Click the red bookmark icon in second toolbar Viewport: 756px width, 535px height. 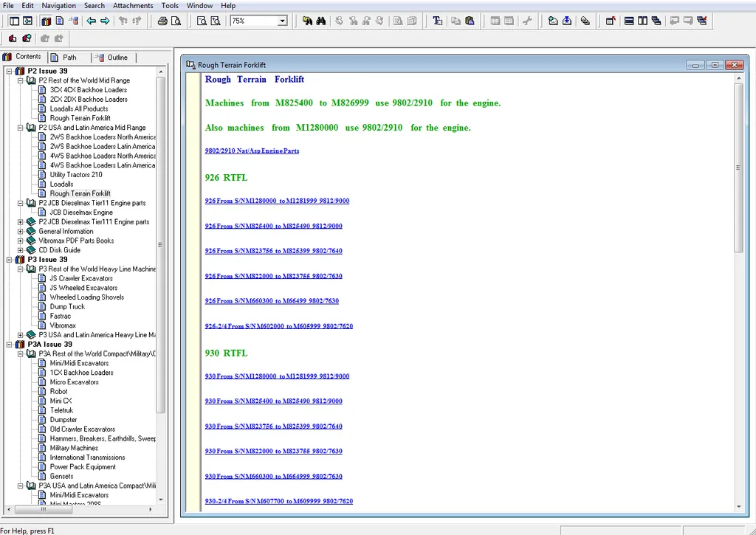pyautogui.click(x=13, y=38)
